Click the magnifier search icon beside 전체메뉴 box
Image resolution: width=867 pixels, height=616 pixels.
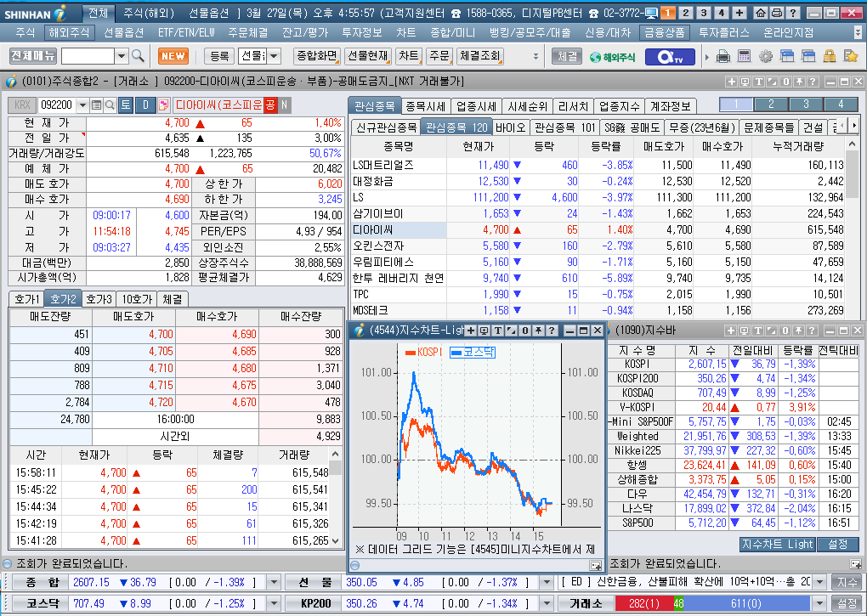(139, 56)
